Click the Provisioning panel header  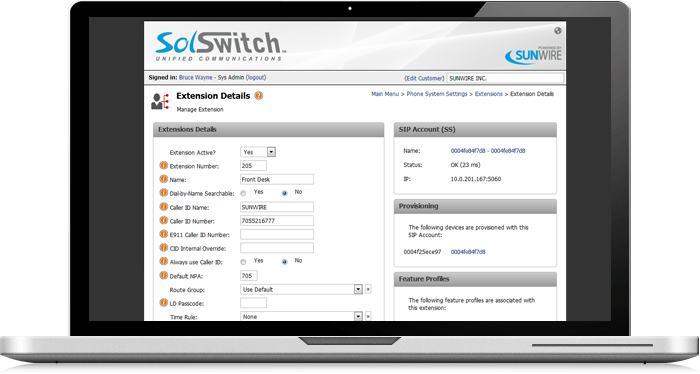pos(475,206)
